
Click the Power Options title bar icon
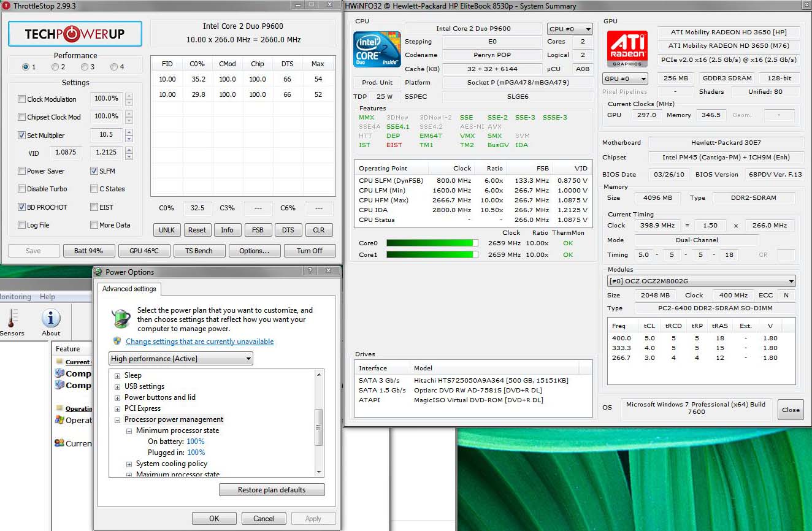pyautogui.click(x=99, y=272)
